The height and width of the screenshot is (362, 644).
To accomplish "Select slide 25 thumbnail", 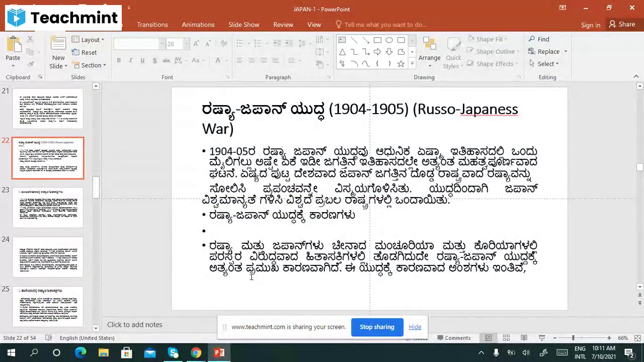I will 48,307.
